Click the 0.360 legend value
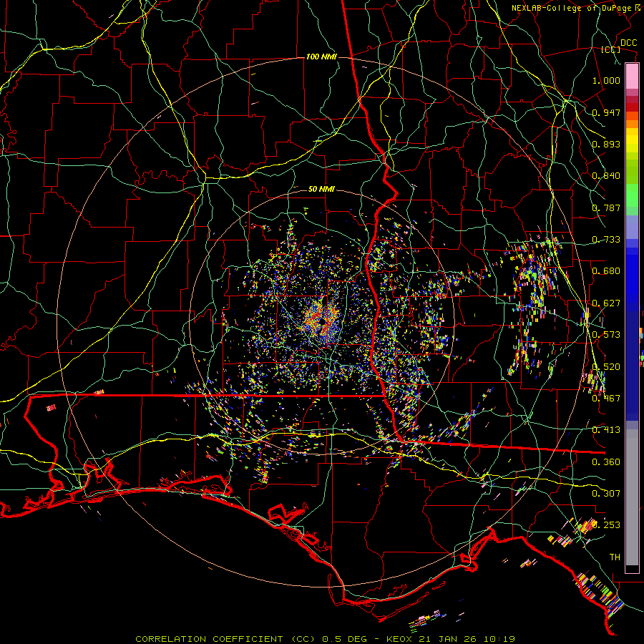Image resolution: width=644 pixels, height=644 pixels. [606, 462]
